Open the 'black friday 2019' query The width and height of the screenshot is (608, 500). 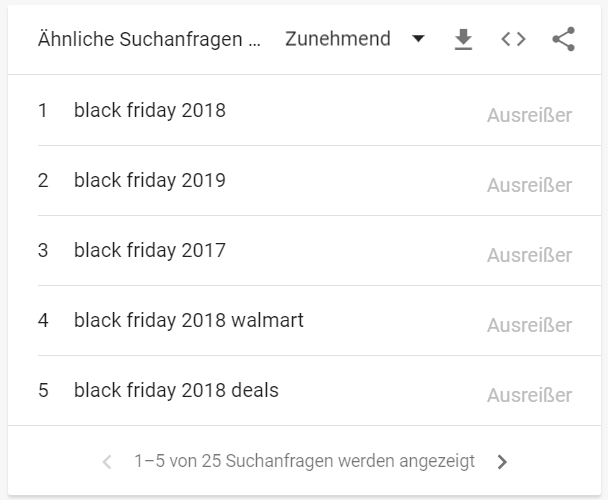[x=150, y=180]
